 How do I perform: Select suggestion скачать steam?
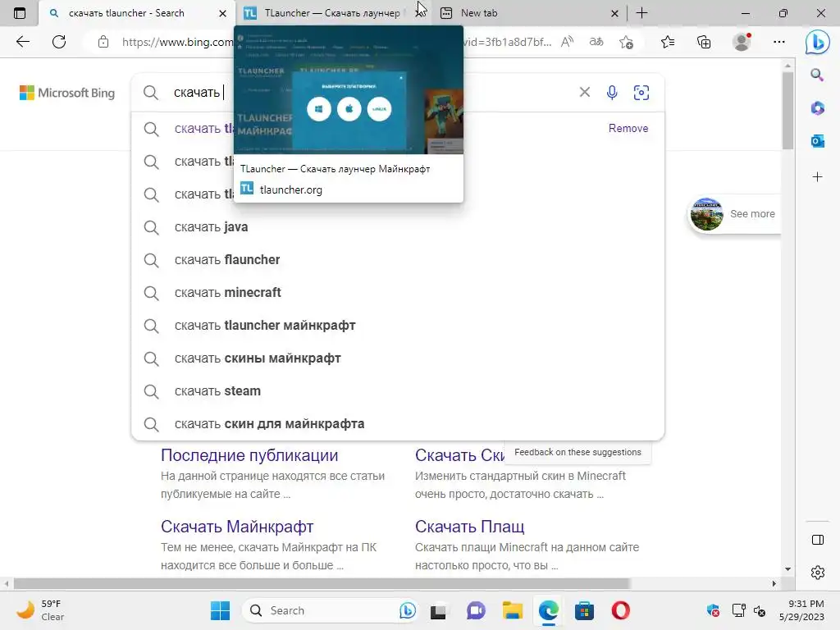tap(398, 391)
